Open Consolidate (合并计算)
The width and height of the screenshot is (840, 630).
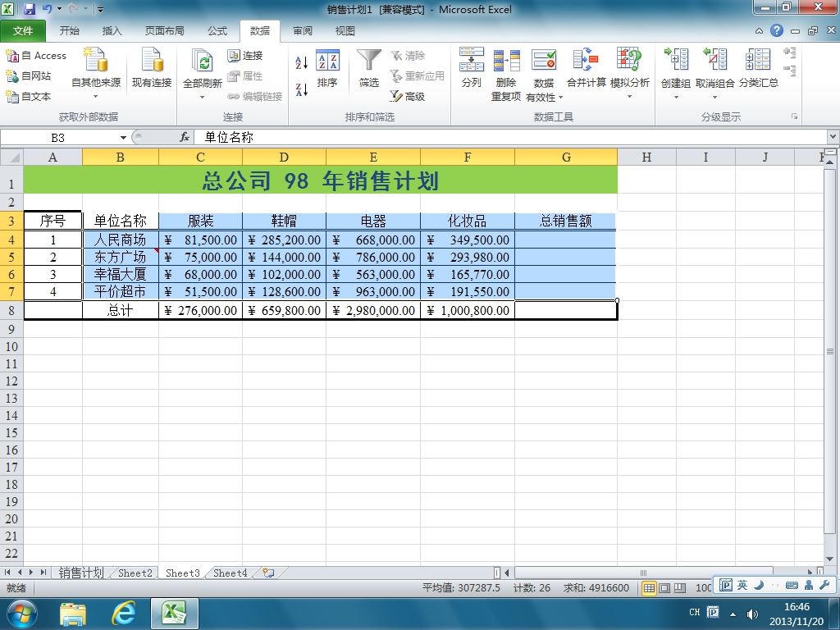586,67
